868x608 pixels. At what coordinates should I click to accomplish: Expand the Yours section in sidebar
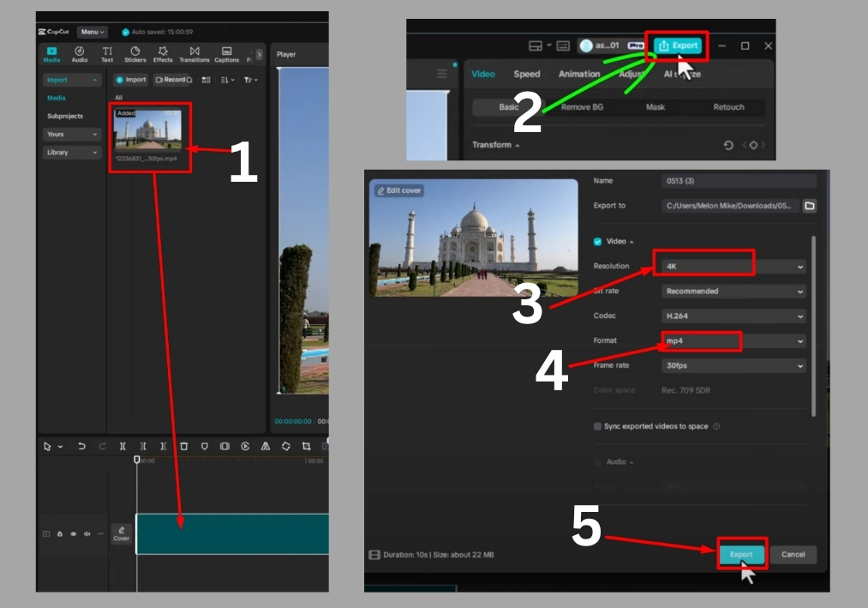[x=72, y=134]
